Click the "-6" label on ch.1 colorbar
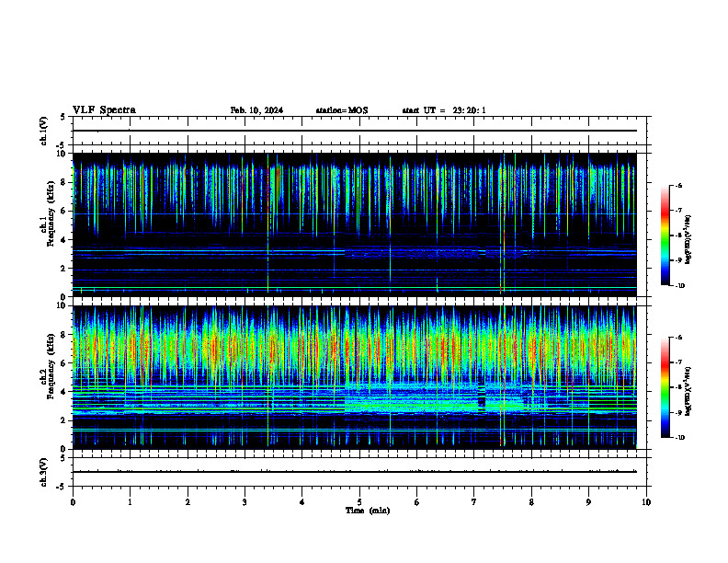 (x=678, y=185)
